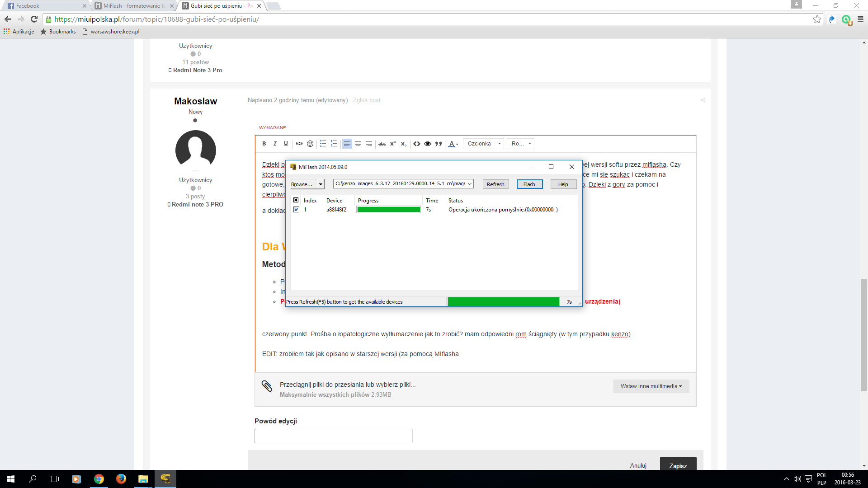Image resolution: width=868 pixels, height=488 pixels.
Task: Open the emoticon smiley picker
Action: (x=310, y=144)
